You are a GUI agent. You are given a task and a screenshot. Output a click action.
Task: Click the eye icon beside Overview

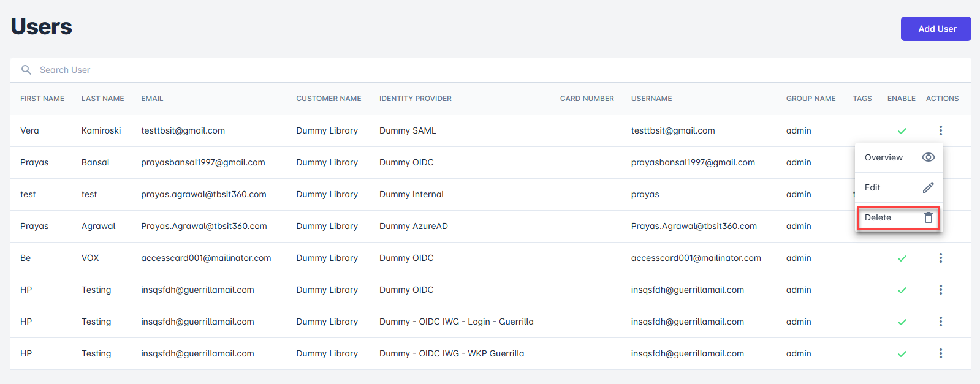point(928,157)
